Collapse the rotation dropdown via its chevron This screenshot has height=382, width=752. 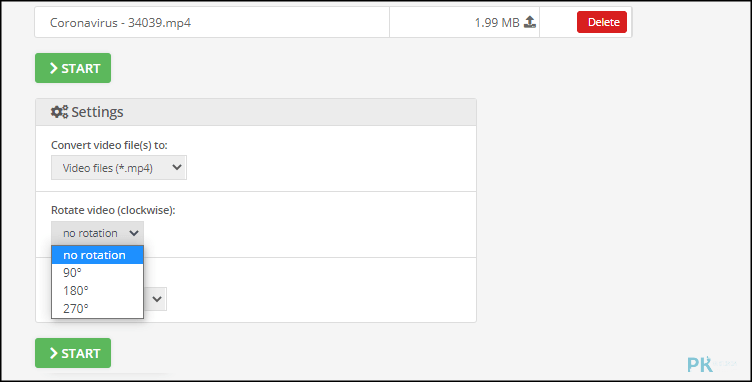(x=133, y=233)
